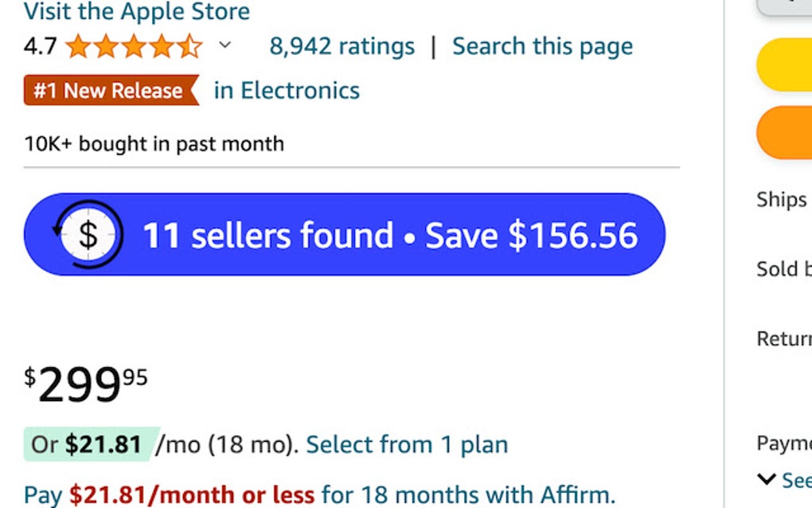Expand the See more payment chevron
The width and height of the screenshot is (812, 508).
click(767, 479)
